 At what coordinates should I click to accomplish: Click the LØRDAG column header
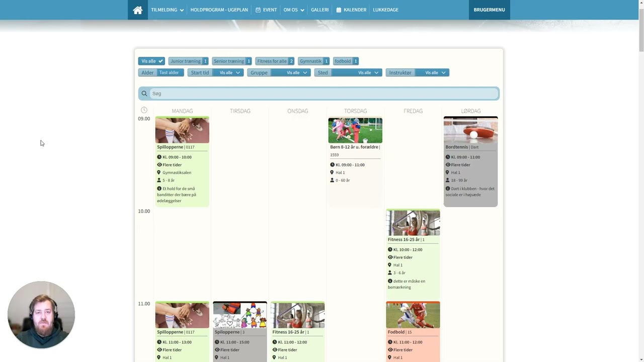click(471, 111)
